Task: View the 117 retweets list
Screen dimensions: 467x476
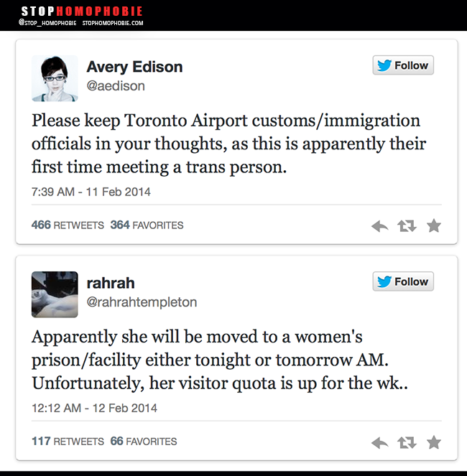Action: 68,441
